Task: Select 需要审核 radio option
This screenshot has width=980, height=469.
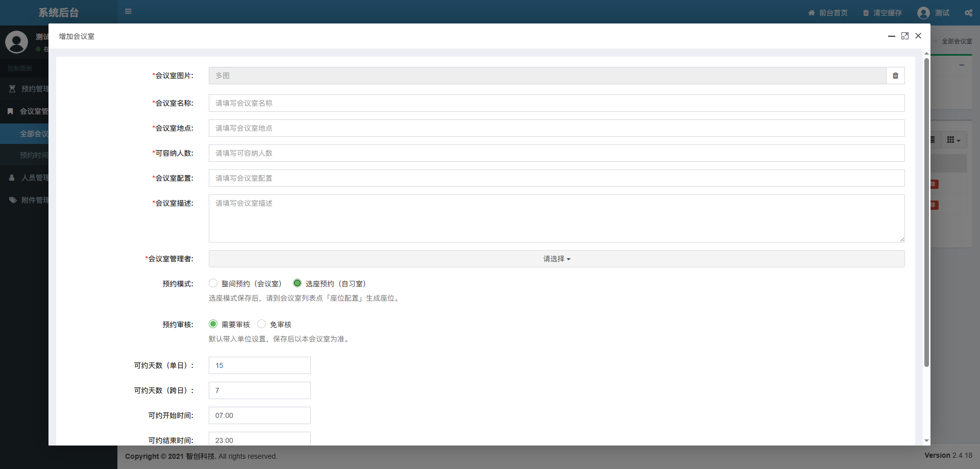Action: point(213,324)
